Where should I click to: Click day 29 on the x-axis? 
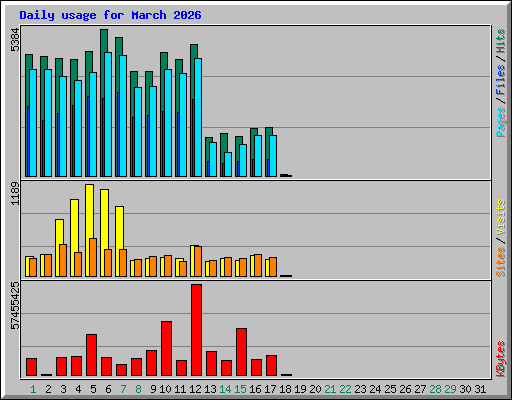[x=450, y=389]
